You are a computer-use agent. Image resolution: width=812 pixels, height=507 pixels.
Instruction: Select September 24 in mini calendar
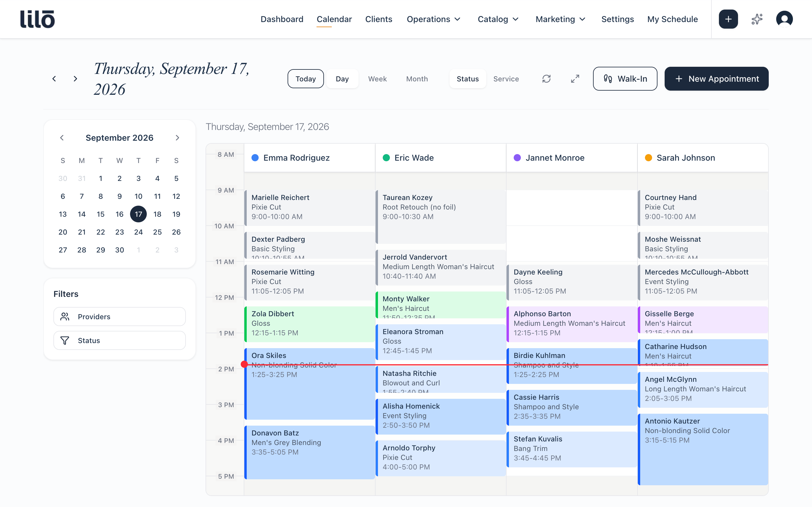[x=138, y=232]
